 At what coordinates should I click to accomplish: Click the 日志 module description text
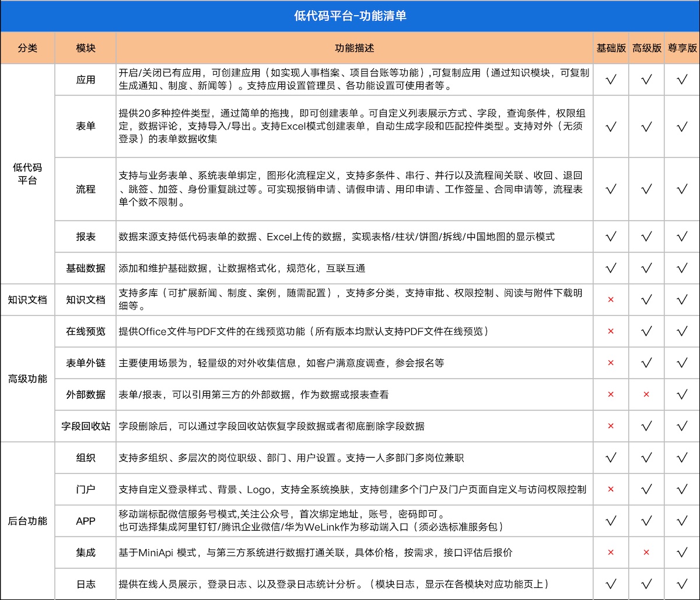point(333,584)
